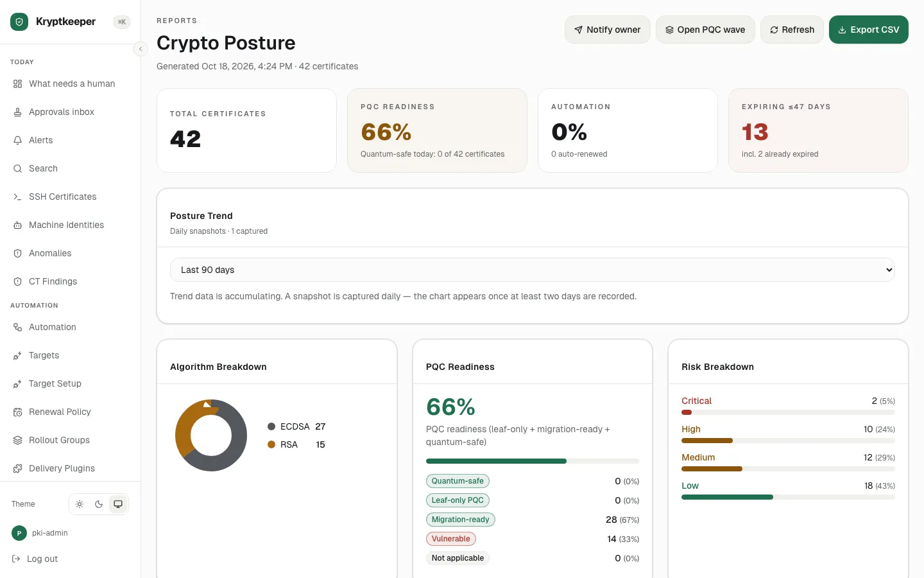Viewport: 924px width, 578px height.
Task: Open Delivery Plugins page
Action: (71, 468)
